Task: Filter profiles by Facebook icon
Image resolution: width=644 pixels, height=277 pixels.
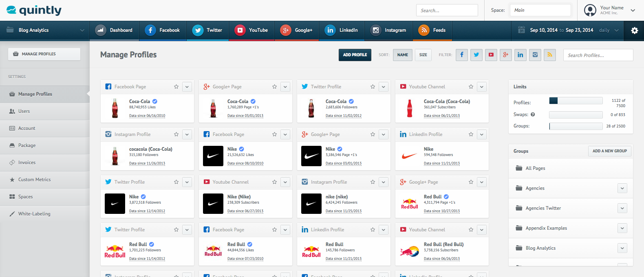Action: coord(462,55)
